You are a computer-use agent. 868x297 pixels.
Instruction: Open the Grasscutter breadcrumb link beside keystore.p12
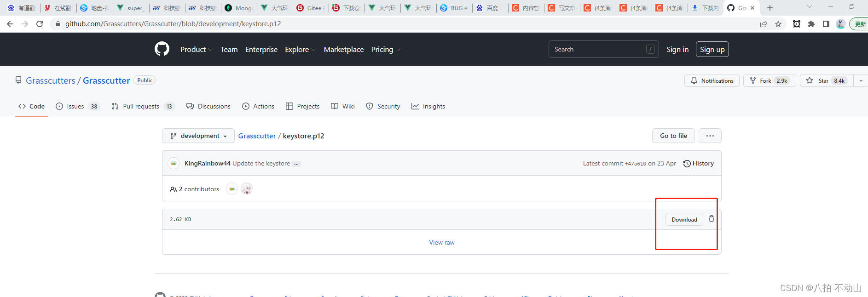pos(257,136)
